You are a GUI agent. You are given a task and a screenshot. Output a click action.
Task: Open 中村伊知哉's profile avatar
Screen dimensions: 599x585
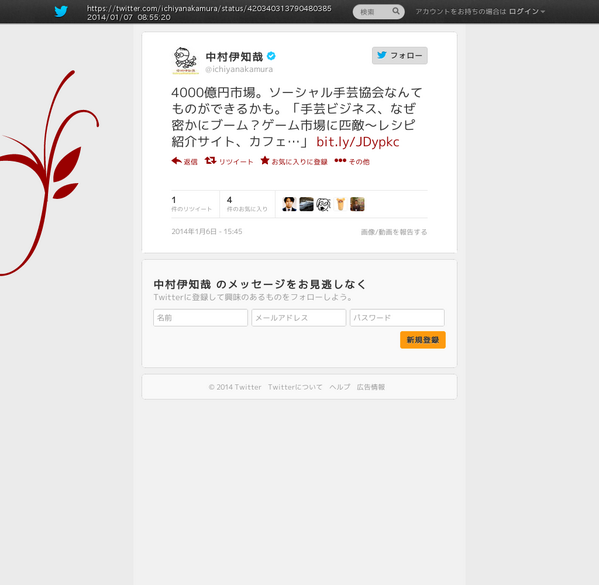tap(185, 60)
